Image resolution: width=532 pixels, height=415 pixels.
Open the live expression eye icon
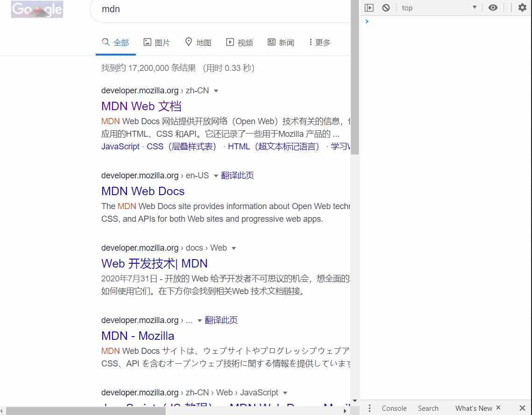493,8
